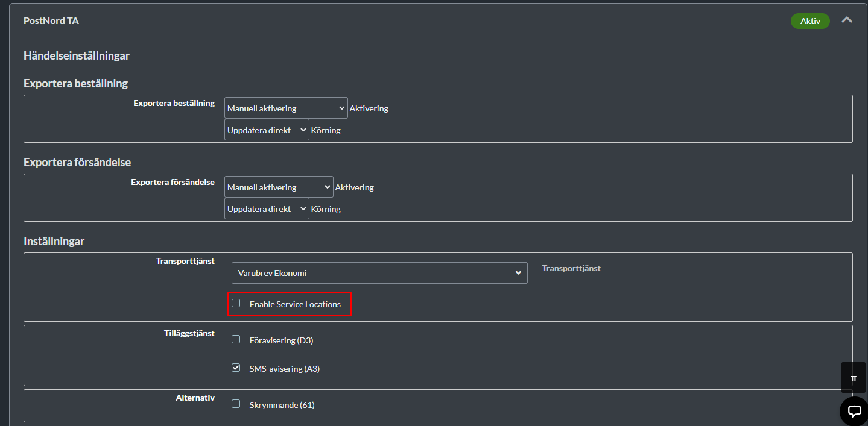868x426 pixels.
Task: Uncheck the SMS-avisering (A3) checkbox
Action: (x=236, y=368)
